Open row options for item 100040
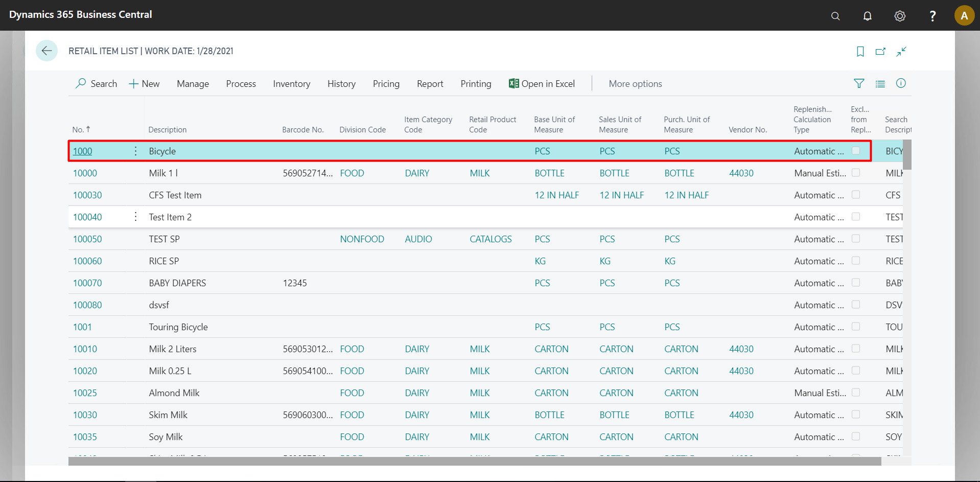 coord(135,217)
